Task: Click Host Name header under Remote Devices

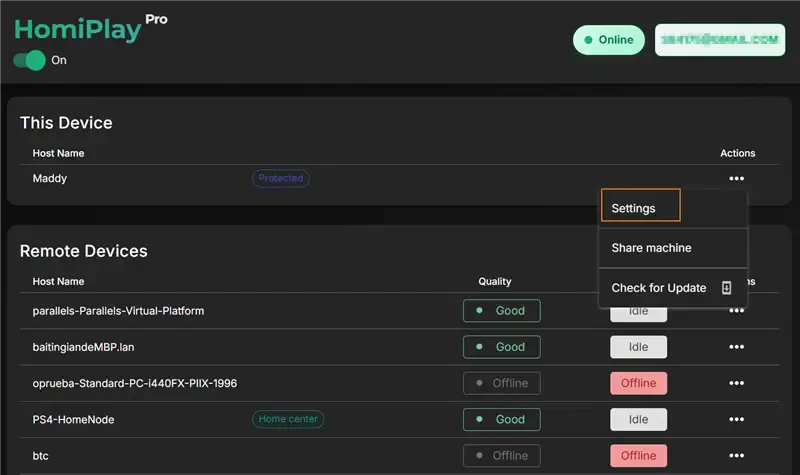Action: click(x=58, y=281)
